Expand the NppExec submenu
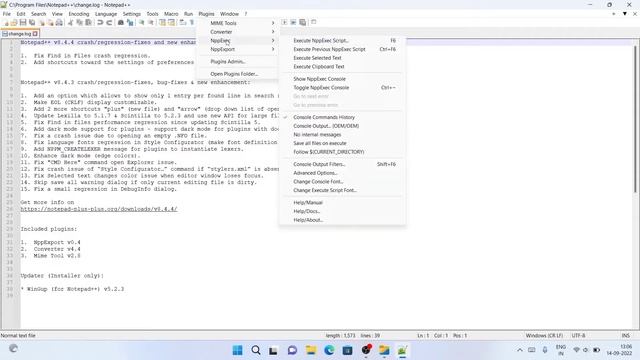The image size is (640, 360). 238,40
